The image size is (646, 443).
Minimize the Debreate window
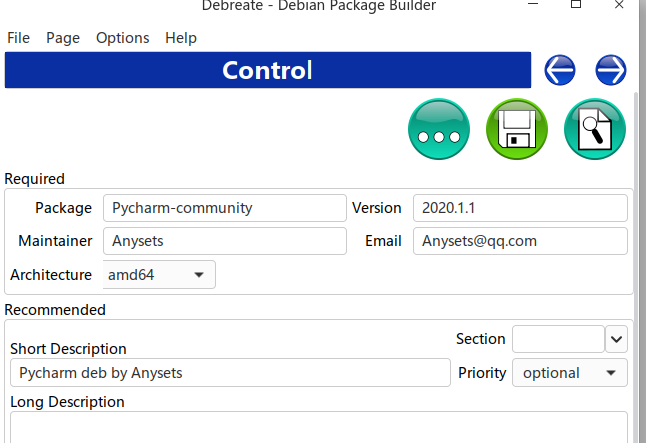533,5
